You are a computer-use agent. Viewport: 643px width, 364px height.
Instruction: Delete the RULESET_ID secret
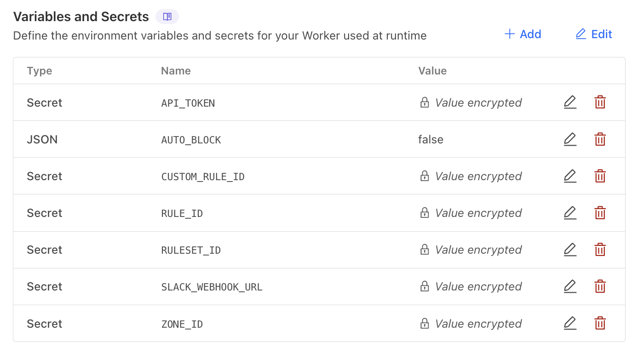pyautogui.click(x=600, y=249)
